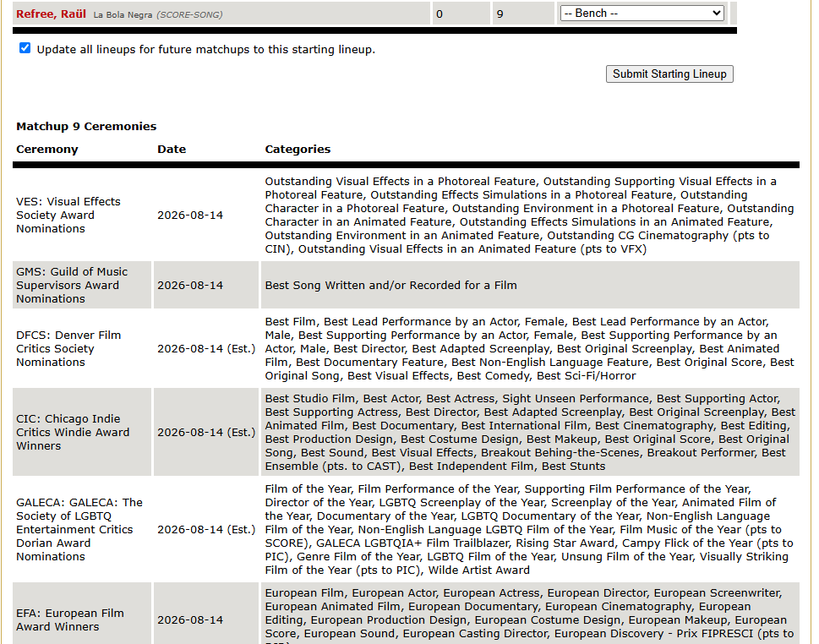Click the GMS row date 2026-08-14
This screenshot has width=819, height=644.
(190, 285)
